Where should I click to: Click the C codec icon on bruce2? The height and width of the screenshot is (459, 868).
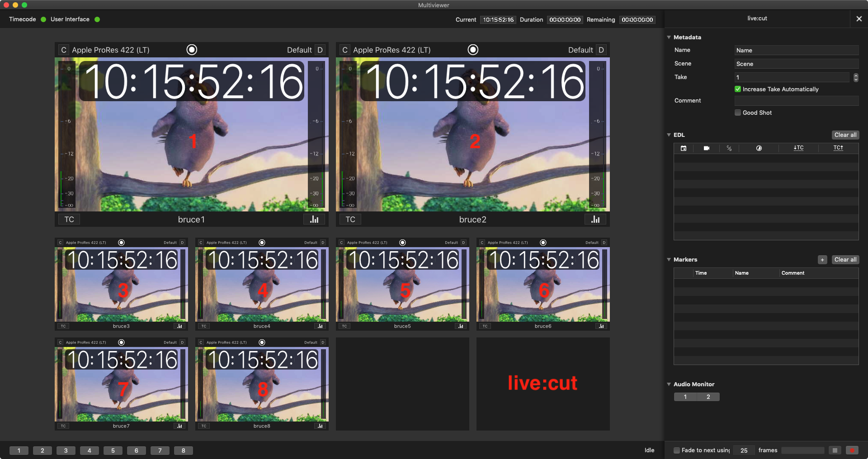345,50
